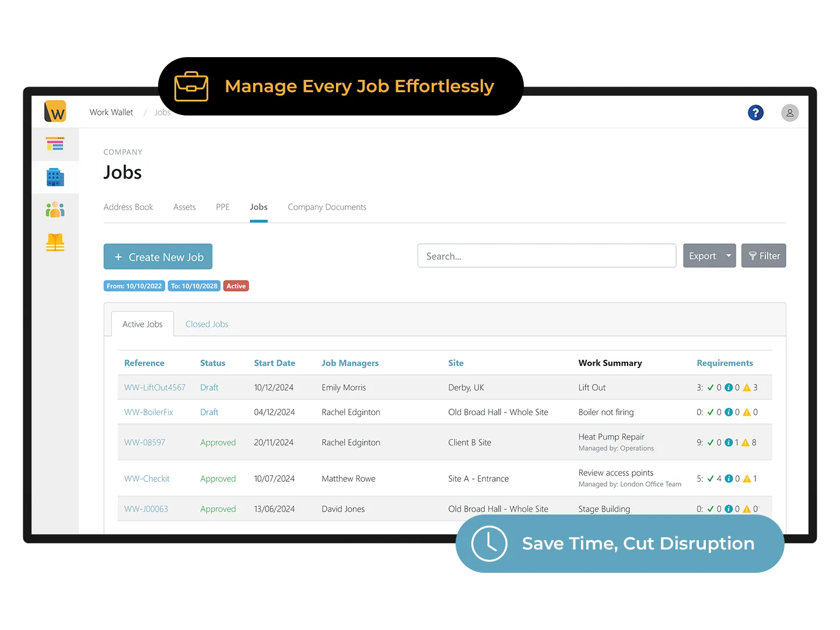Select the dashboard icon in the sidebar
Viewport: 840px width, 630px height.
pos(55,144)
